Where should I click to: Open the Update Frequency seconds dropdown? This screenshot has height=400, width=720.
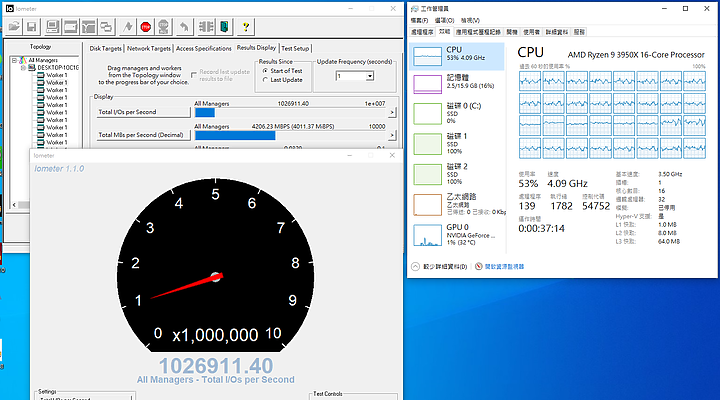coord(370,76)
